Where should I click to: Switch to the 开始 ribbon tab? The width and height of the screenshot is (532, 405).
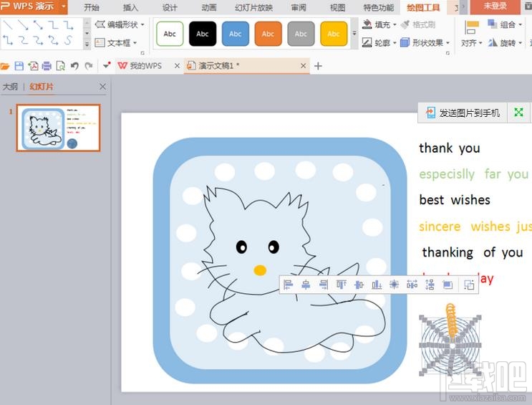pyautogui.click(x=91, y=7)
